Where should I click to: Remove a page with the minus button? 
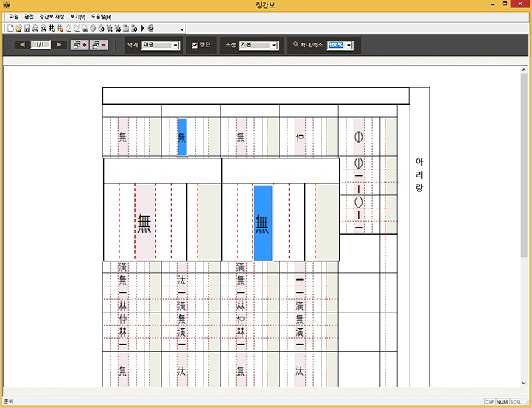(99, 45)
